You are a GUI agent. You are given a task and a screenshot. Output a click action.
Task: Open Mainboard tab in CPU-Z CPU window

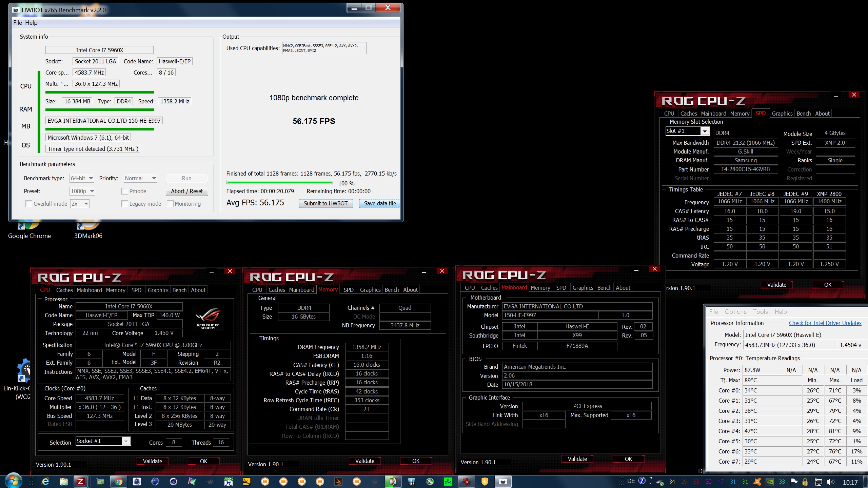point(89,290)
